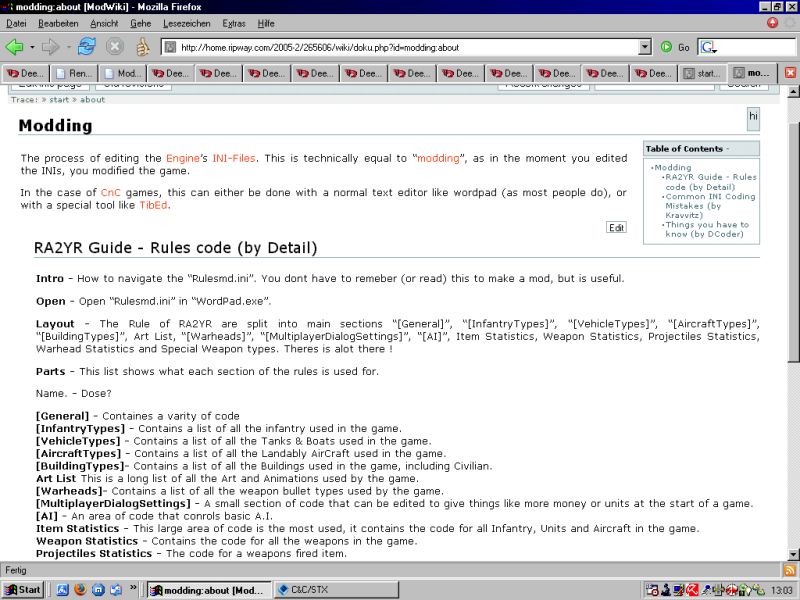Open the Gehe menu
This screenshot has width=800, height=600.
pos(140,23)
